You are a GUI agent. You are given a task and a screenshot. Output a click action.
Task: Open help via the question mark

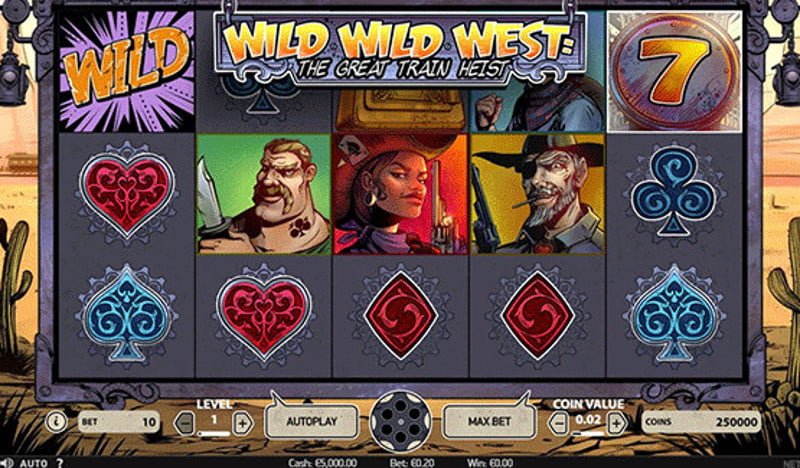60,463
